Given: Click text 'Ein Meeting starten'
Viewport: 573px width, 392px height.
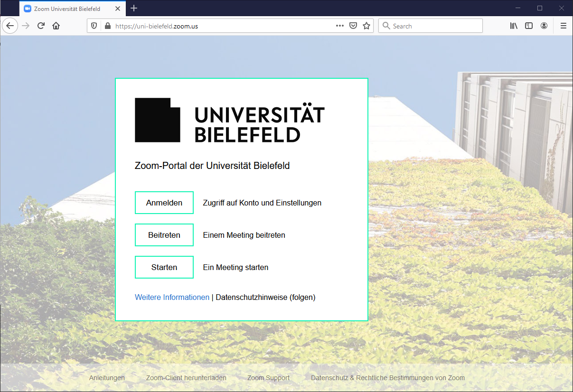Looking at the screenshot, I should [235, 267].
